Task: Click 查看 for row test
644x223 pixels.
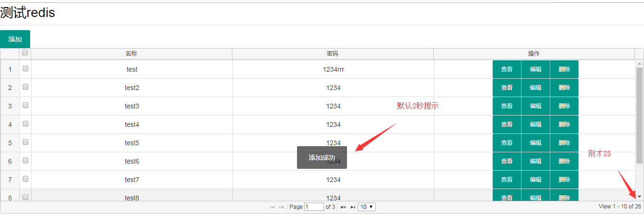Action: point(507,69)
